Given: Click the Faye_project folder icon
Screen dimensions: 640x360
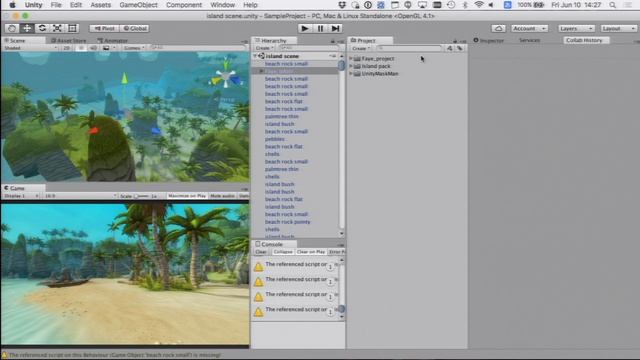Looking at the screenshot, I should tap(357, 59).
